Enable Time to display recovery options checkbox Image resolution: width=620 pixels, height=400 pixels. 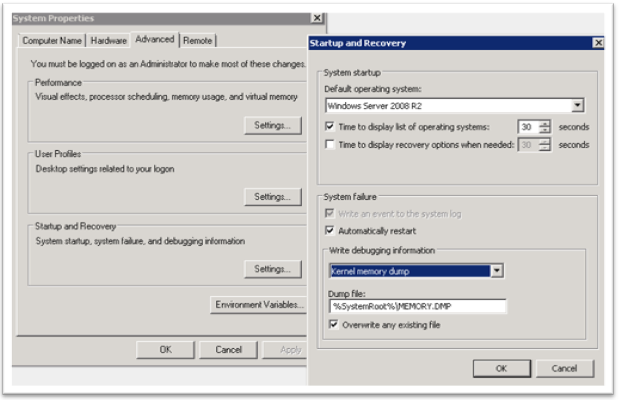click(329, 144)
